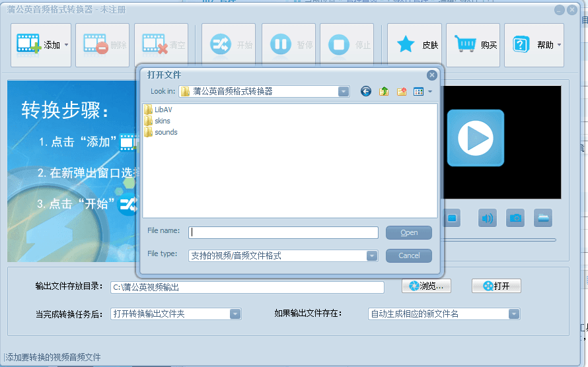This screenshot has height=367, width=588.
Task: Click the 添加 (Add) film icon
Action: pyautogui.click(x=29, y=44)
